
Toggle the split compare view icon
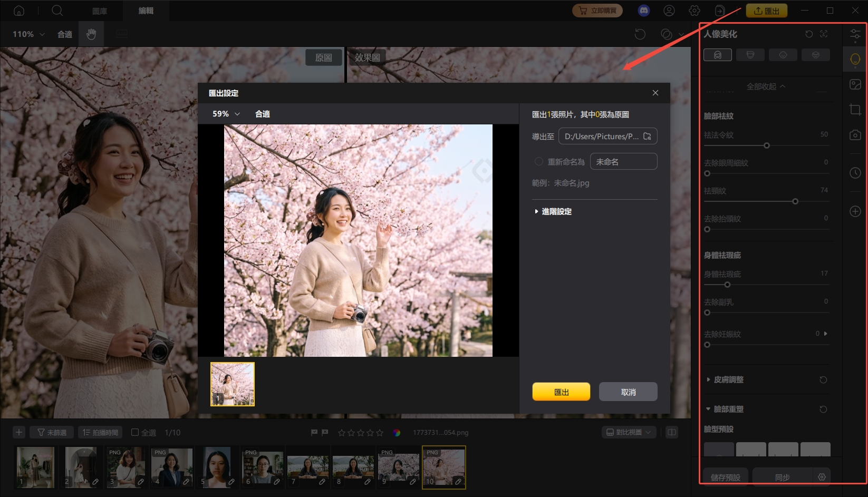671,433
